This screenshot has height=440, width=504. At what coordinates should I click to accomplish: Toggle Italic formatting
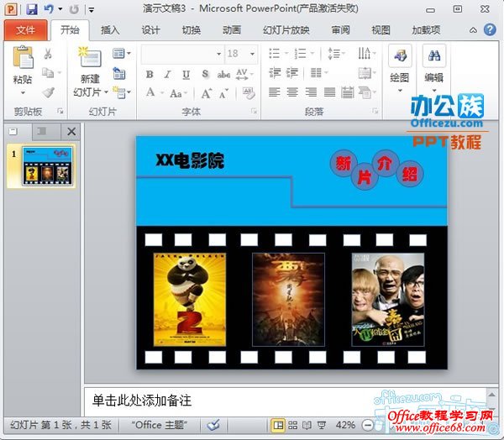point(168,74)
